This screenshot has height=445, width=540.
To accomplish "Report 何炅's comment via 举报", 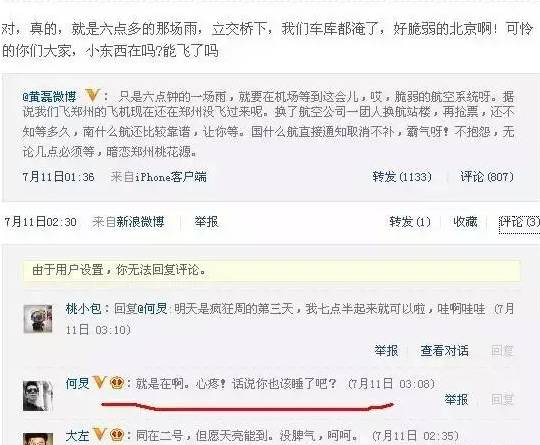I will pyautogui.click(x=456, y=400).
